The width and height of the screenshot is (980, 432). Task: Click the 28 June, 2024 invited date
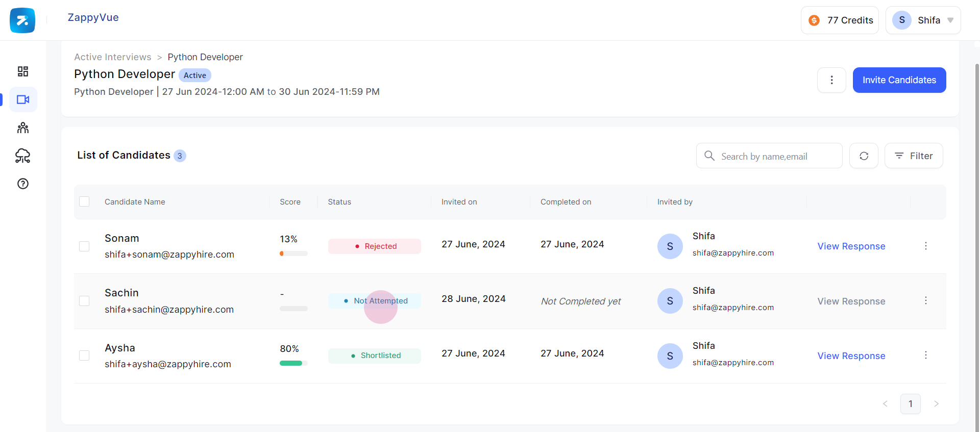pyautogui.click(x=474, y=299)
